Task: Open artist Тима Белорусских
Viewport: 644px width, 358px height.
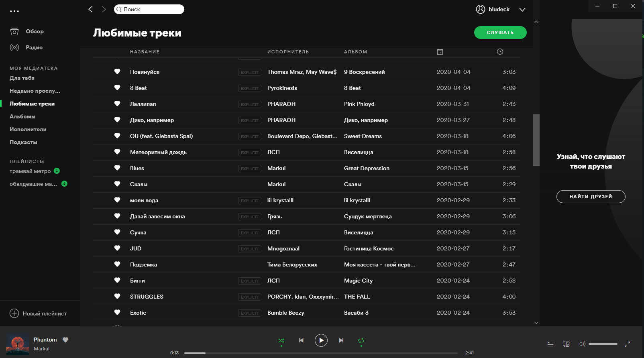Action: (x=292, y=264)
